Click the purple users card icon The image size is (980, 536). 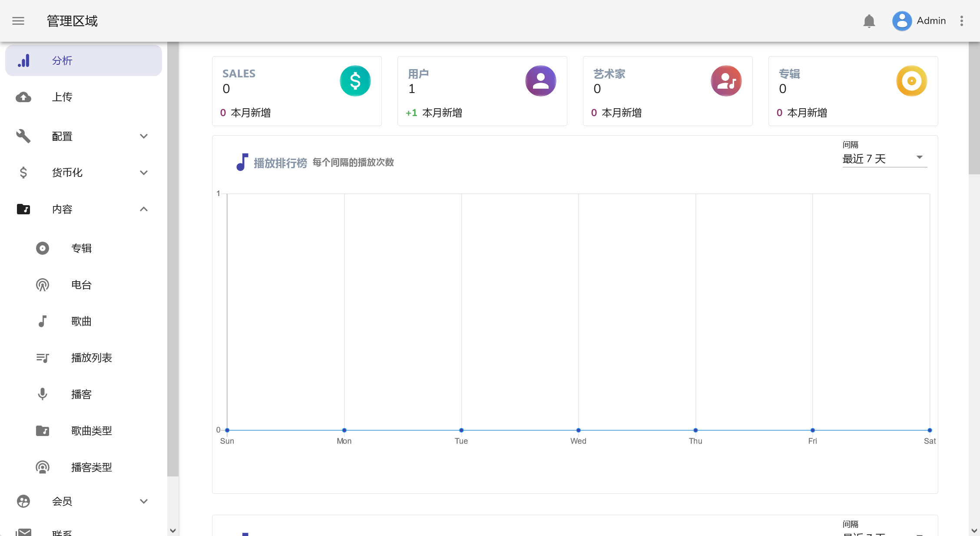(x=540, y=81)
